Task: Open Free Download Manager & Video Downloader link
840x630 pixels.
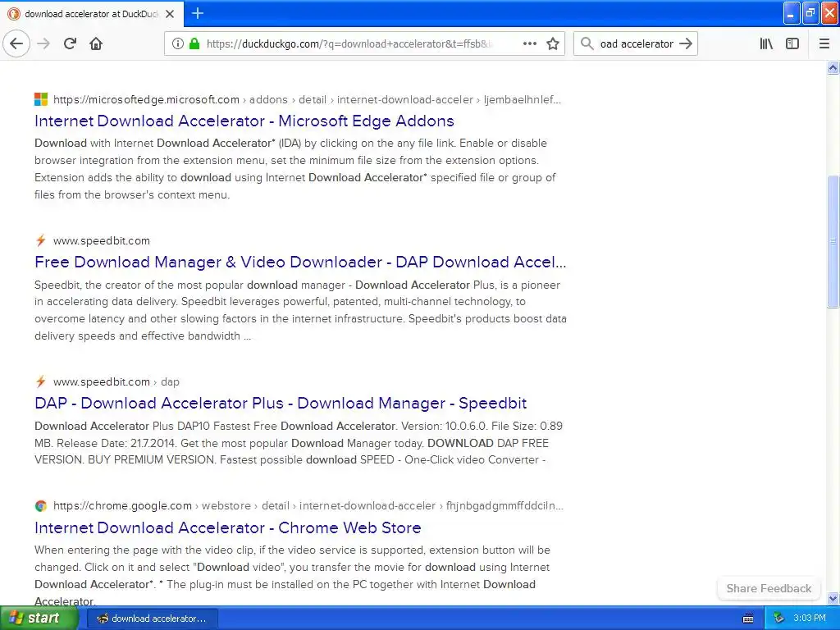Action: [300, 262]
